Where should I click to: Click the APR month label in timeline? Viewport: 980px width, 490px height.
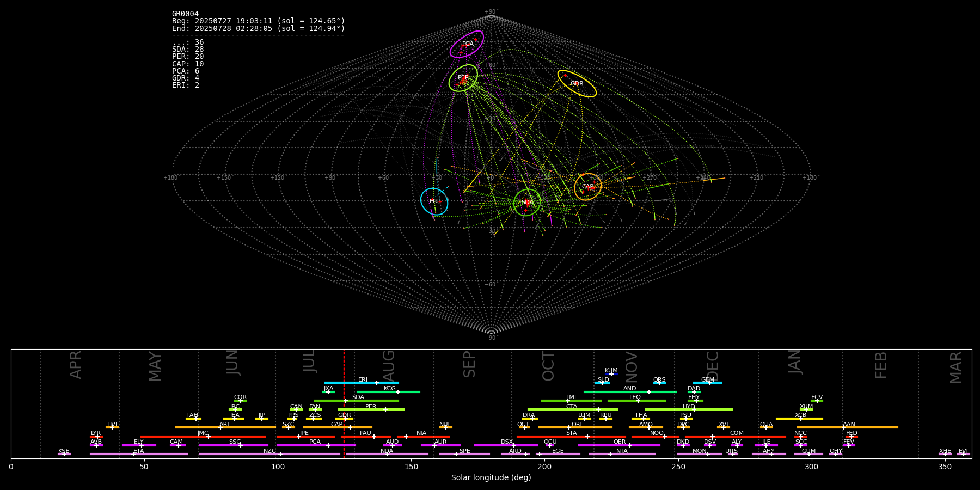coord(76,365)
